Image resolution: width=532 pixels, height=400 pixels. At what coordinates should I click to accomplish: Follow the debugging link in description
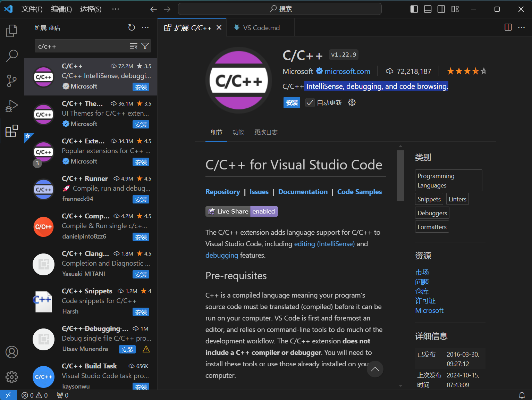pos(222,255)
